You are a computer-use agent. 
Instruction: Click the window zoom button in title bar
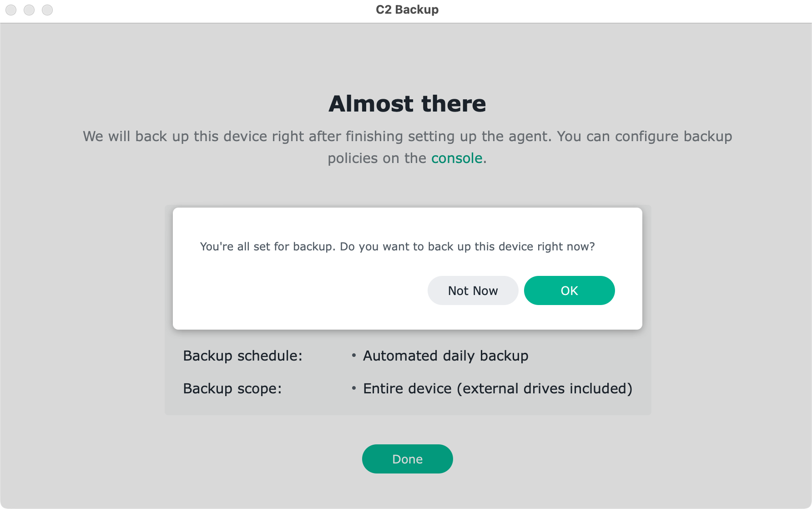pyautogui.click(x=47, y=10)
